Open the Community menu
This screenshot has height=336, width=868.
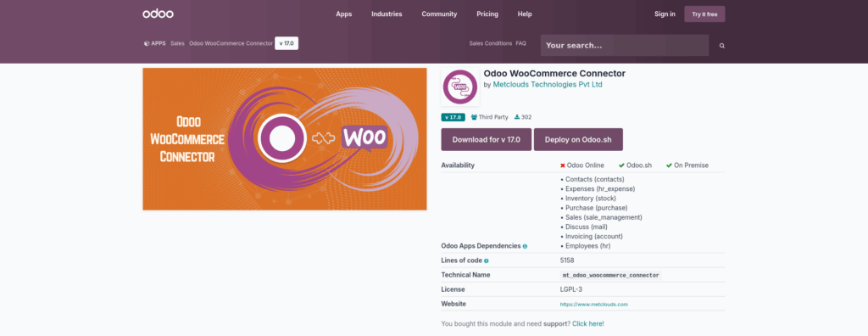pos(440,14)
